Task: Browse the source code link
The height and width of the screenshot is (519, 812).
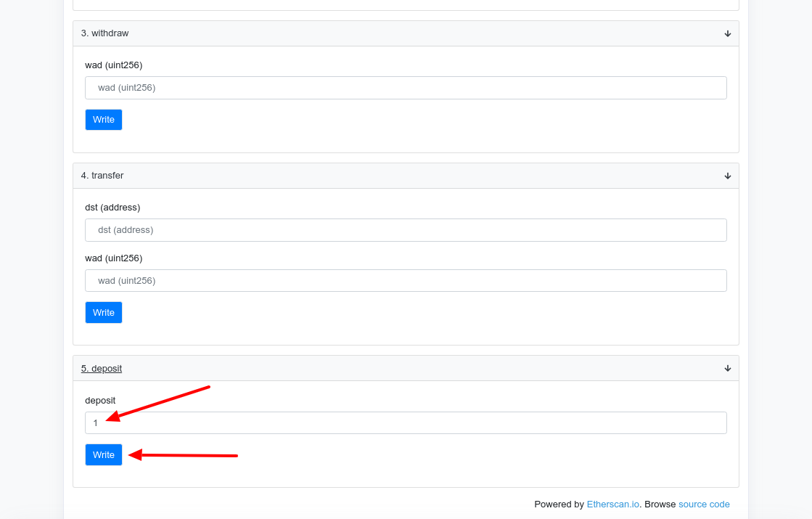Action: [704, 504]
